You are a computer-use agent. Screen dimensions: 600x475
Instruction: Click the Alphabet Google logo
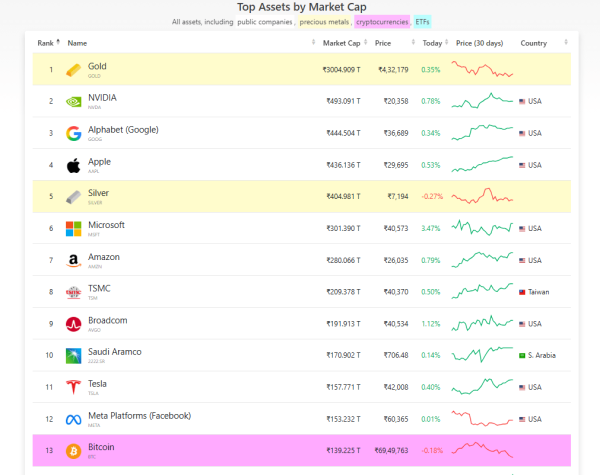73,133
